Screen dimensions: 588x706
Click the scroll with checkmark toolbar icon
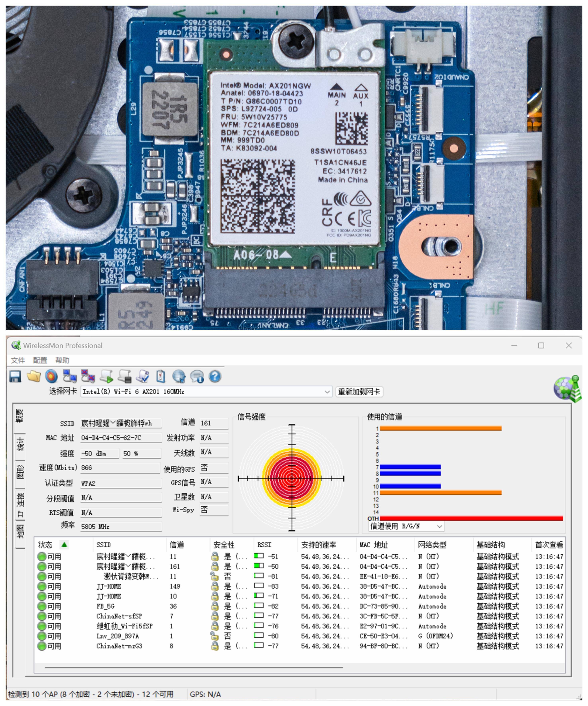[x=143, y=376]
